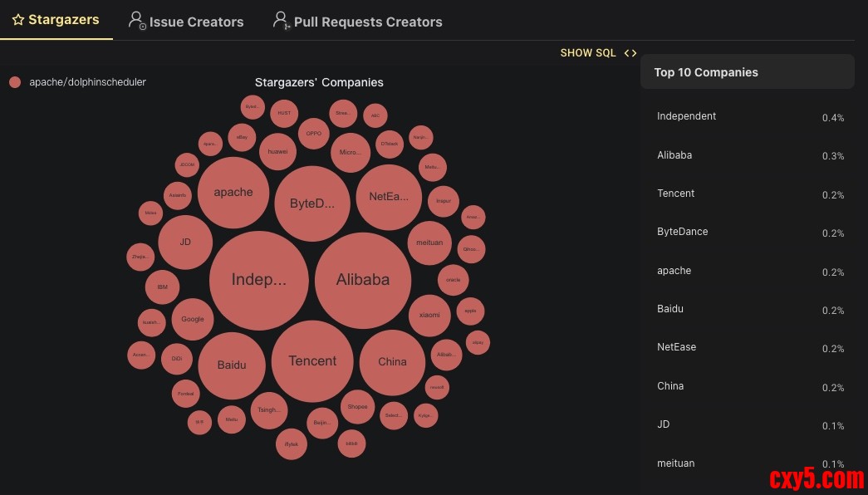Click the DiDi bubble

(x=177, y=359)
